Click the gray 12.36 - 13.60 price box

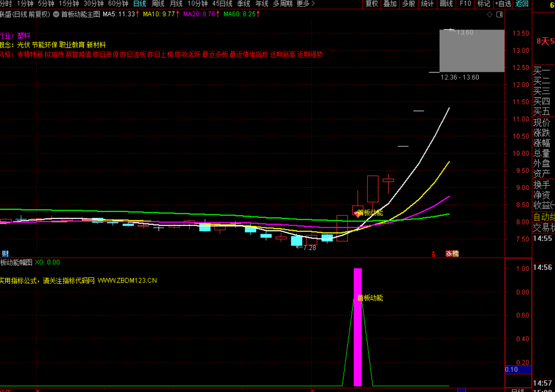click(x=472, y=51)
